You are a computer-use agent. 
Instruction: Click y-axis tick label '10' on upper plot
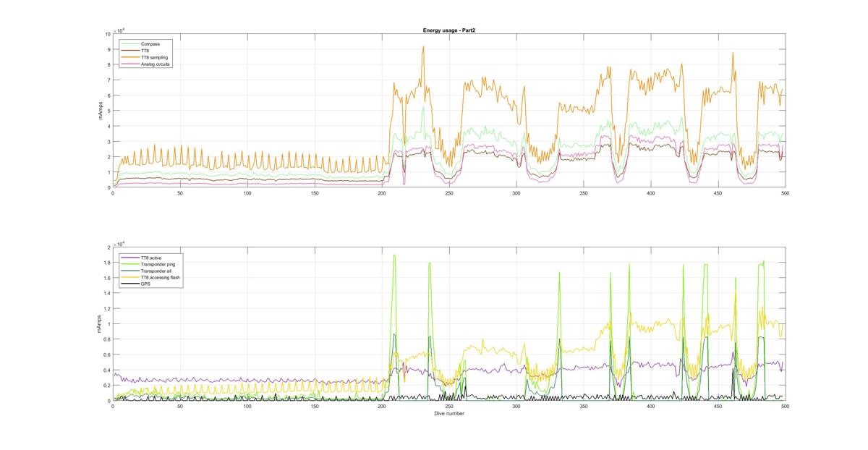point(108,34)
